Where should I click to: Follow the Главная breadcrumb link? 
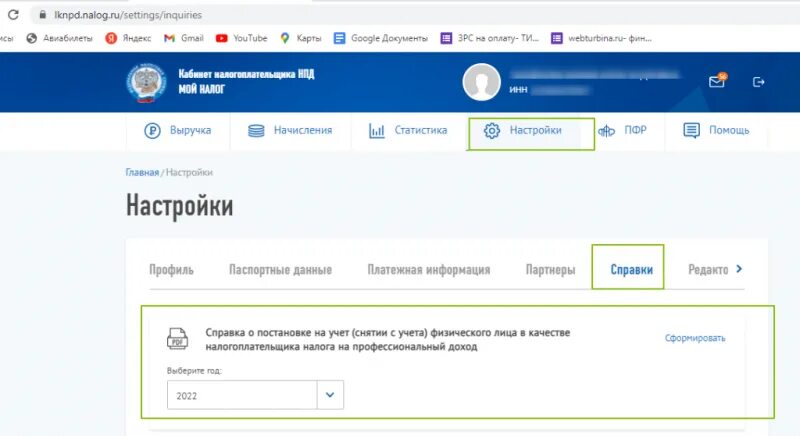142,172
